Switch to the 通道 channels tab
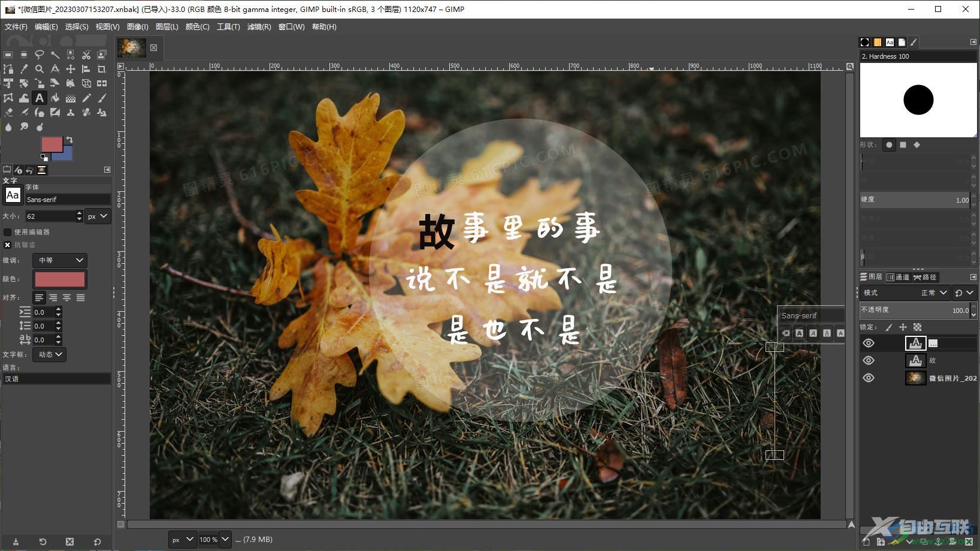The height and width of the screenshot is (551, 980). 898,277
